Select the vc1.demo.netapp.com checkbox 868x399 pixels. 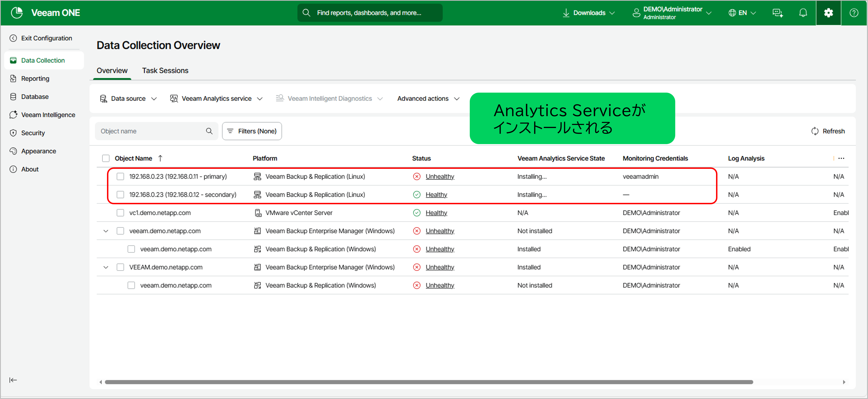[120, 213]
